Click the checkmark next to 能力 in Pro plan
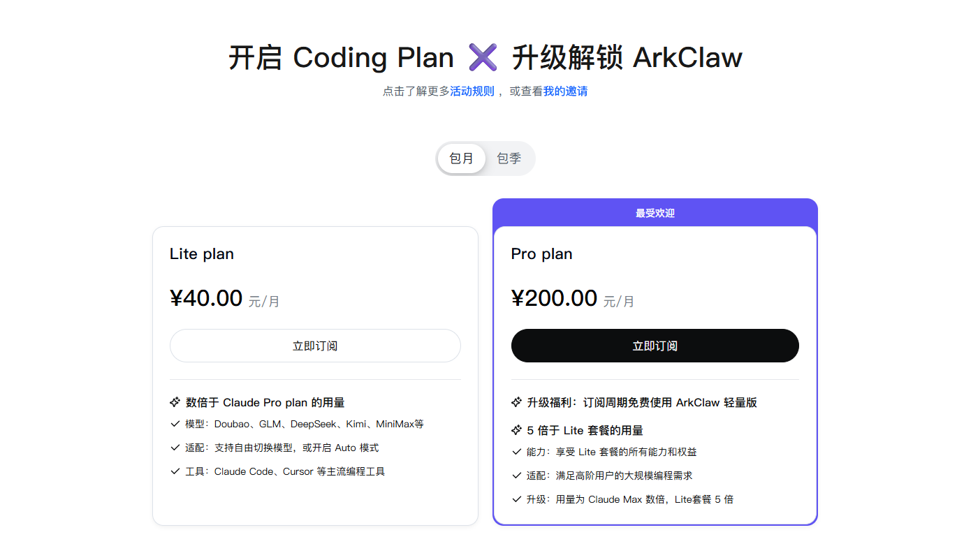957x560 pixels. pyautogui.click(x=516, y=452)
